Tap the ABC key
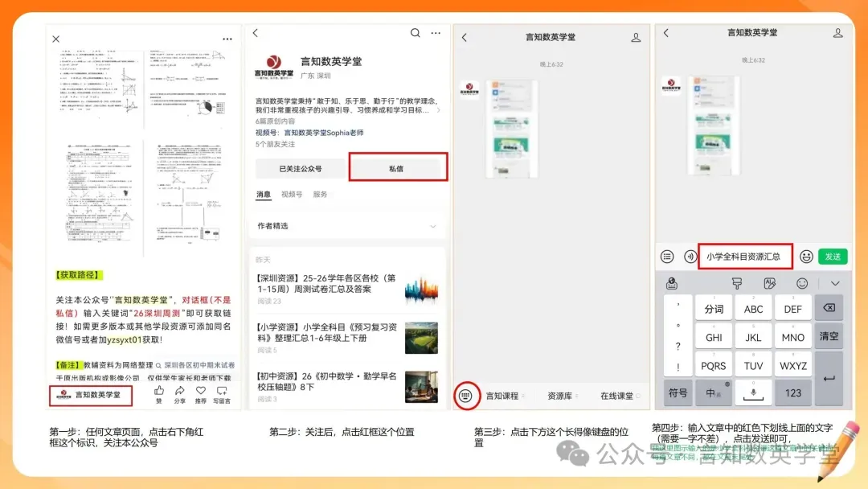This screenshot has height=489, width=868. click(753, 309)
